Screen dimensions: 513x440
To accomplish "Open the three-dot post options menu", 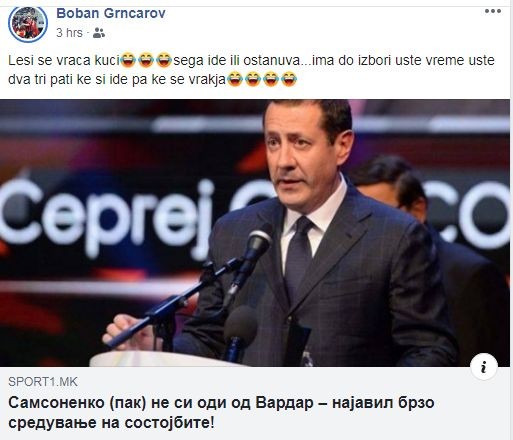I will pos(493,11).
